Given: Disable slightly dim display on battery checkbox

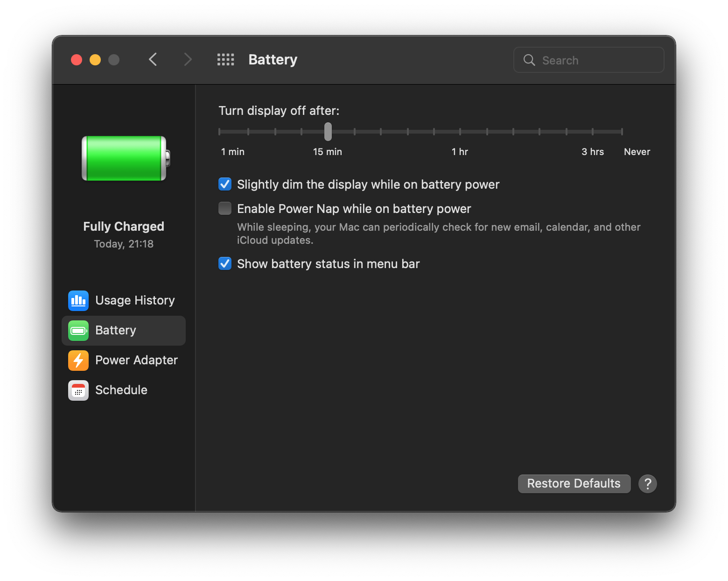Looking at the screenshot, I should click(x=225, y=184).
